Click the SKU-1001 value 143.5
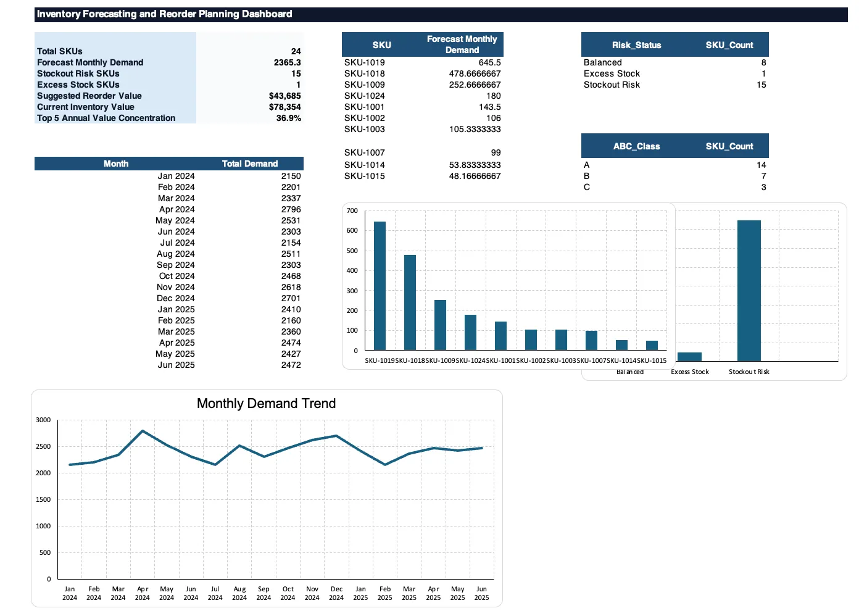 click(x=490, y=107)
